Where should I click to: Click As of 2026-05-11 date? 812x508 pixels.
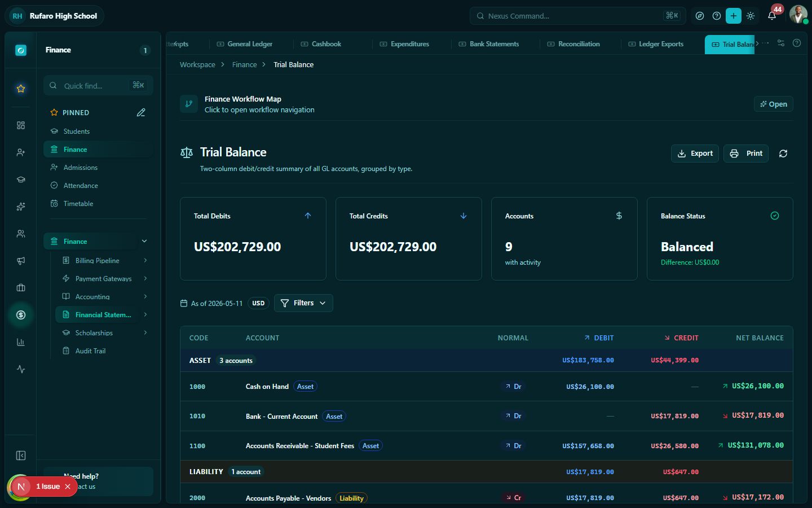point(211,304)
